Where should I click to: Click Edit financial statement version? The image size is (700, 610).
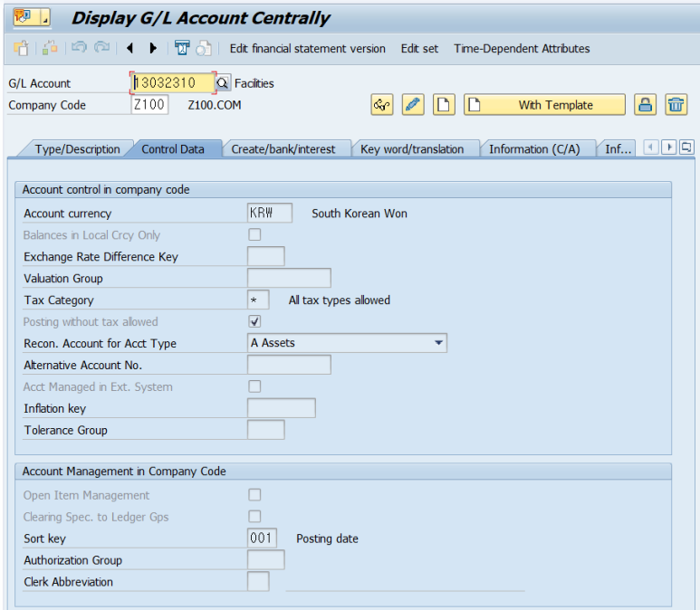coord(307,48)
